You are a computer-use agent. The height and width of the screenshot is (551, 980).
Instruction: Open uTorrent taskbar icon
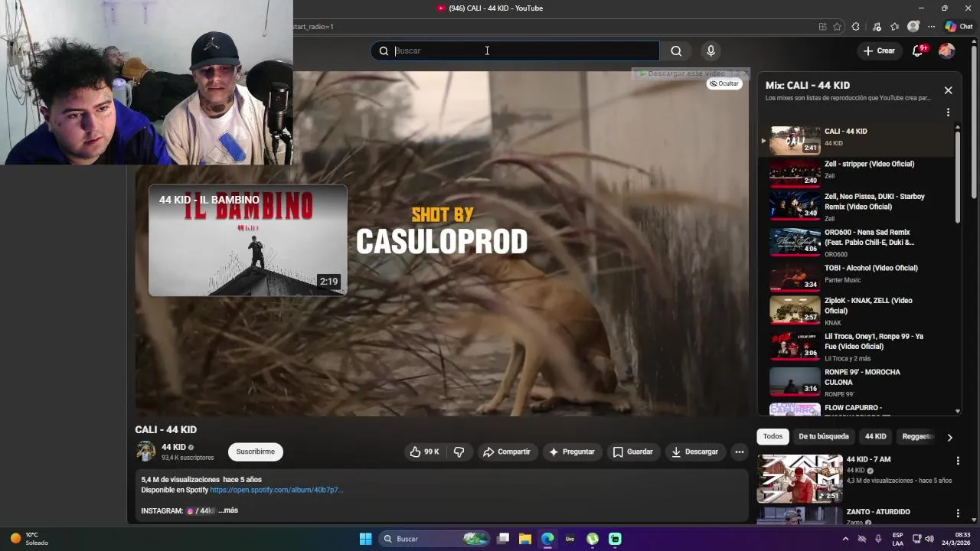[593, 539]
